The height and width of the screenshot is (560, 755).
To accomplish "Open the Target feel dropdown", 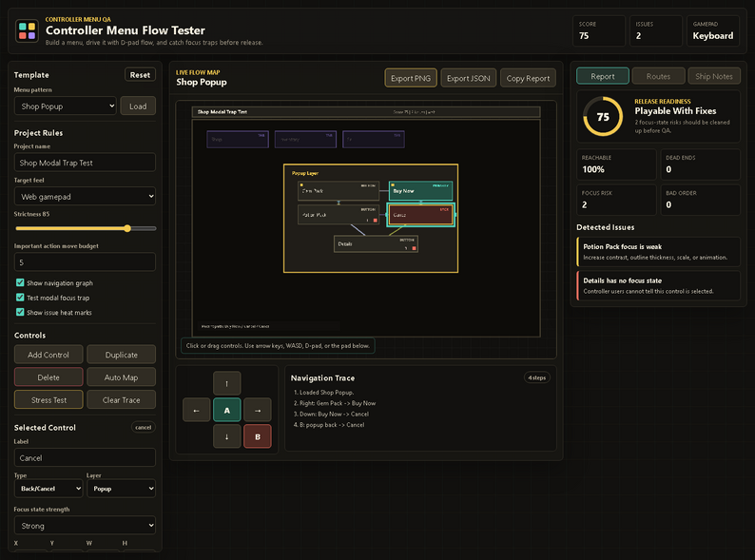I will (x=85, y=197).
